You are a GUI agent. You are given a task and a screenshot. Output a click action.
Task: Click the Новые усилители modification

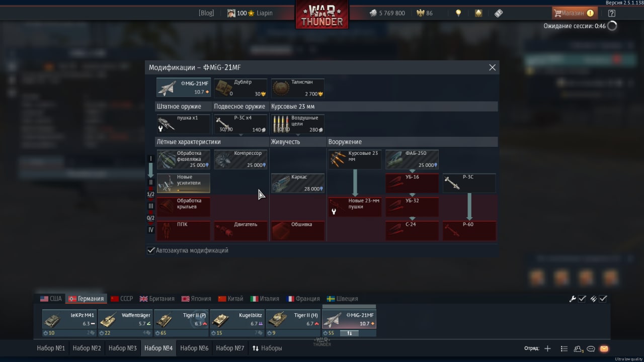coord(183,183)
